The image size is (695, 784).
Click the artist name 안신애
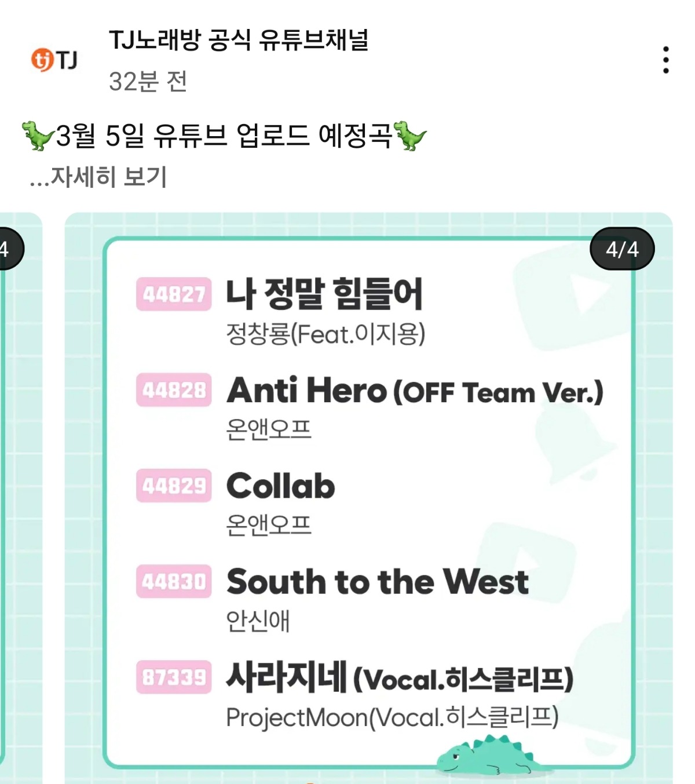point(258,621)
